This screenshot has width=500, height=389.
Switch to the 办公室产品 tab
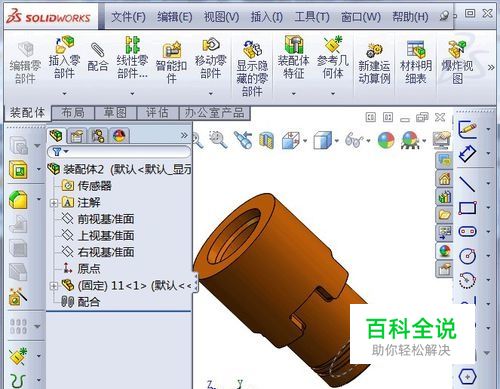[x=214, y=113]
